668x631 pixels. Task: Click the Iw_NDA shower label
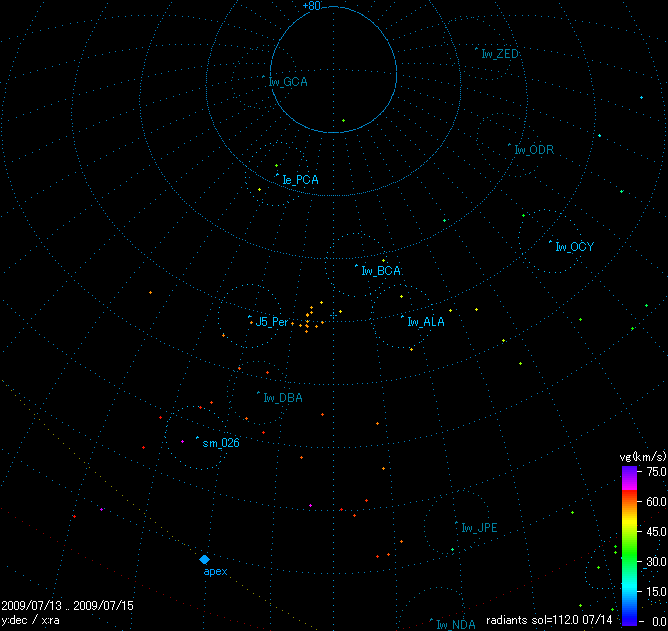(x=456, y=625)
